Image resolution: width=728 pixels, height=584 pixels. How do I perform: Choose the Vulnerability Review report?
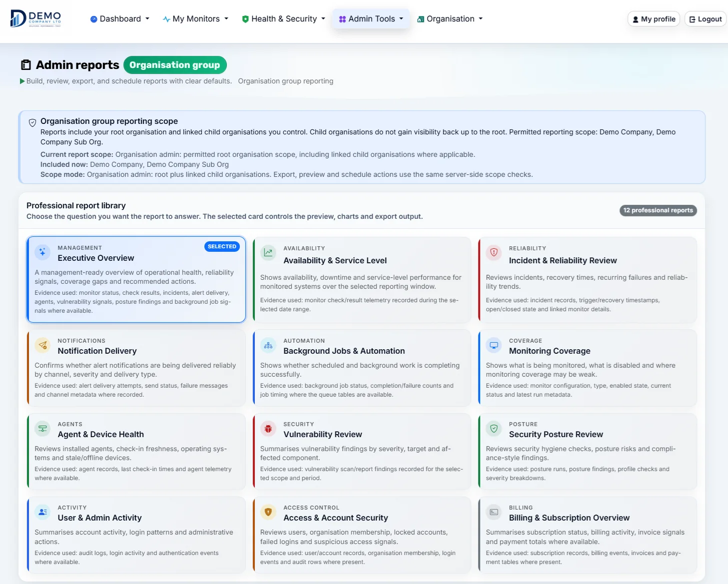[x=362, y=451]
